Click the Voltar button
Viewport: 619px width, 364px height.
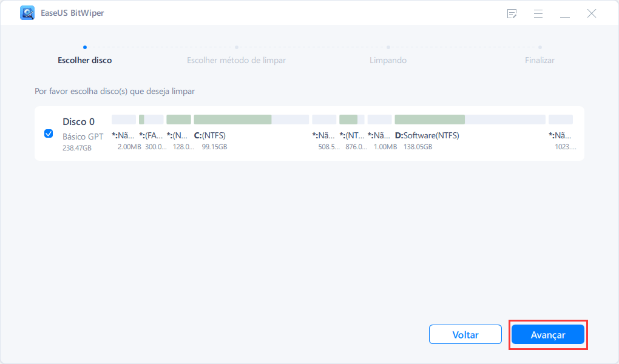pos(465,335)
